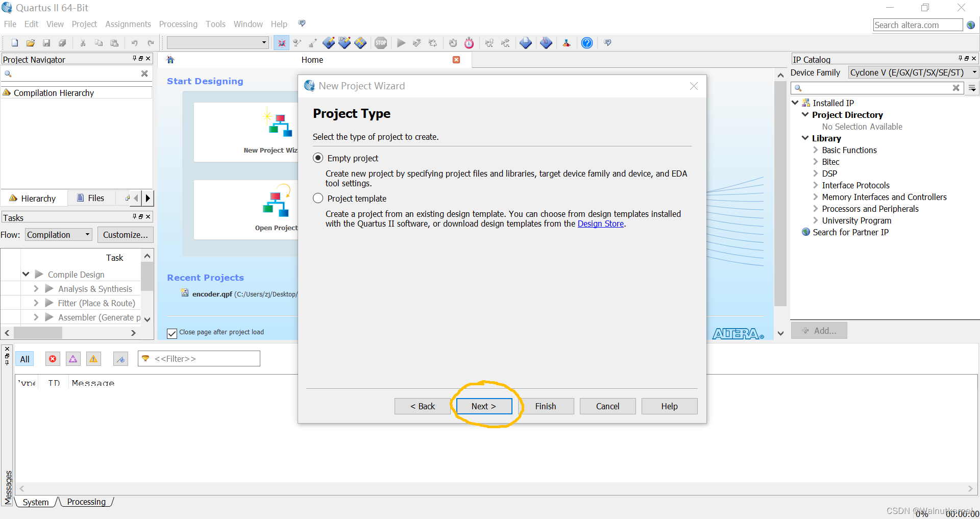Click Cancel in New Project Wizard

tap(607, 406)
